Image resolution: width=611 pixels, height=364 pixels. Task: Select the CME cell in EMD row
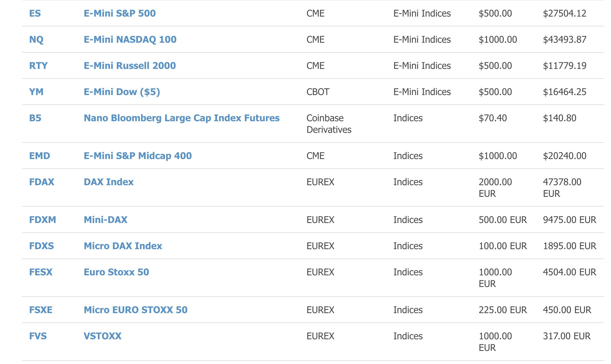click(315, 156)
